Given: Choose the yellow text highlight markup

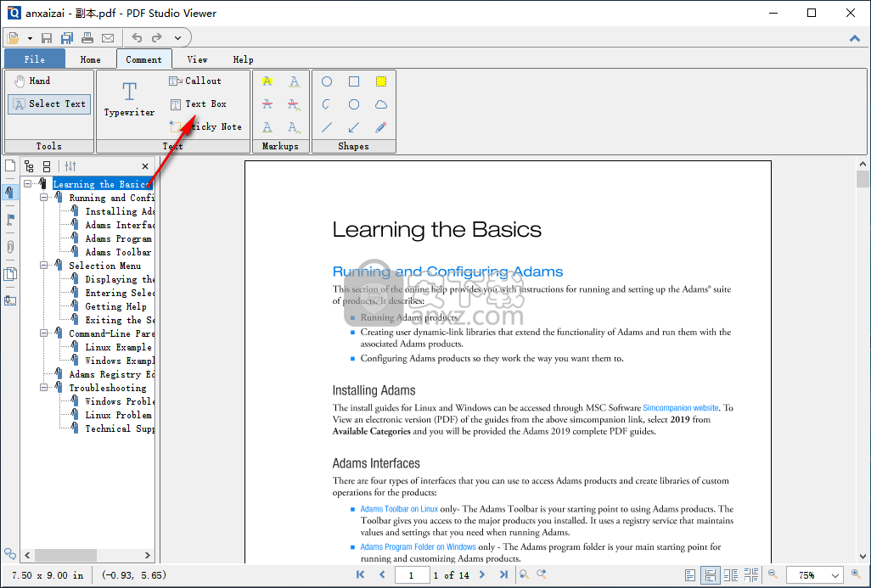Looking at the screenshot, I should pyautogui.click(x=267, y=81).
